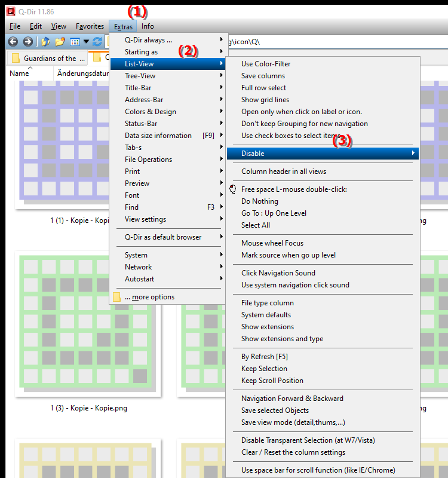Expand the Colors & Design submenu
Screen dimensions: 448x478
coord(168,112)
